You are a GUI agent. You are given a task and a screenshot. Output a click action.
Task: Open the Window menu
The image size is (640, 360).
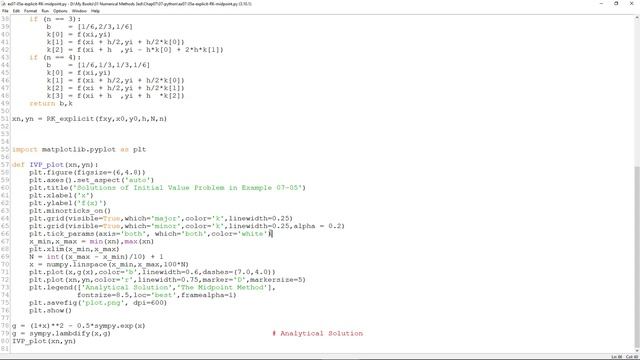(79, 11)
